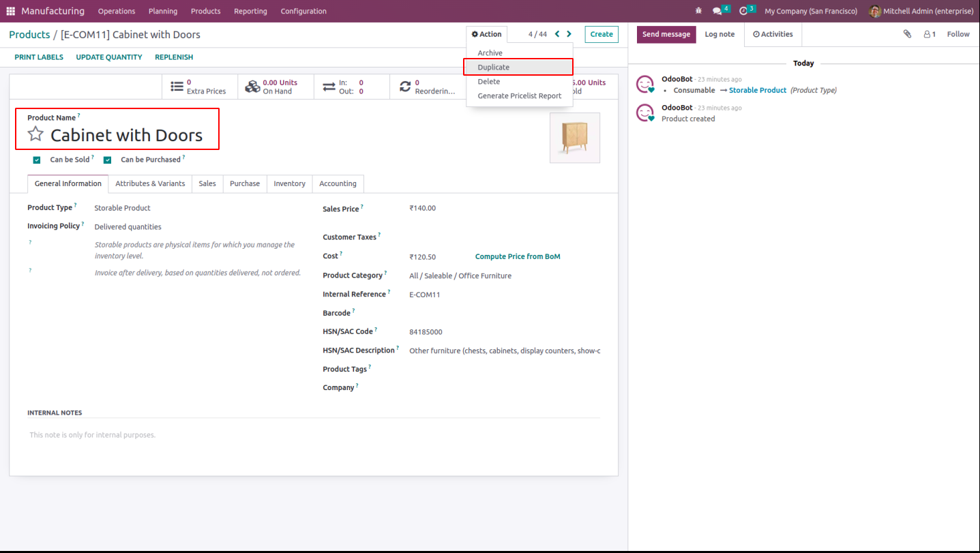The height and width of the screenshot is (553, 980).
Task: Show help tooltip next to Customer Taxes
Action: pyautogui.click(x=379, y=235)
